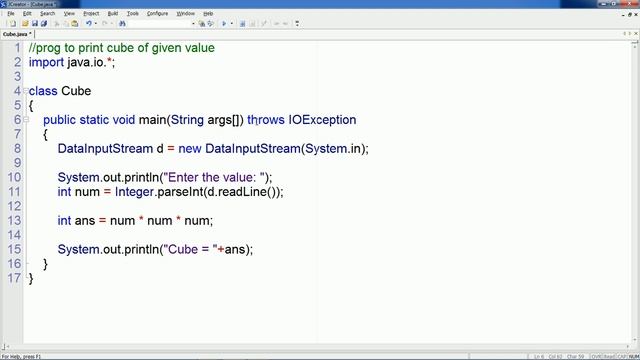Run the project with the blue play icon

coord(224,24)
